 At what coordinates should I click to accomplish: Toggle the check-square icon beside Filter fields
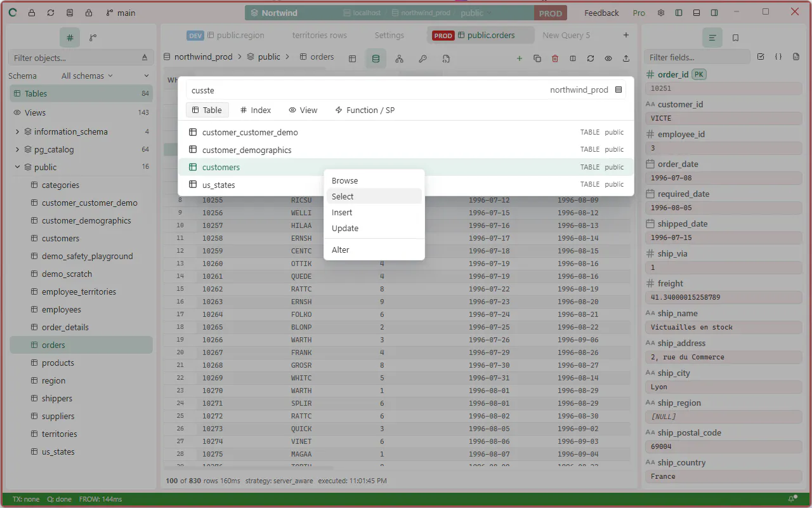761,57
